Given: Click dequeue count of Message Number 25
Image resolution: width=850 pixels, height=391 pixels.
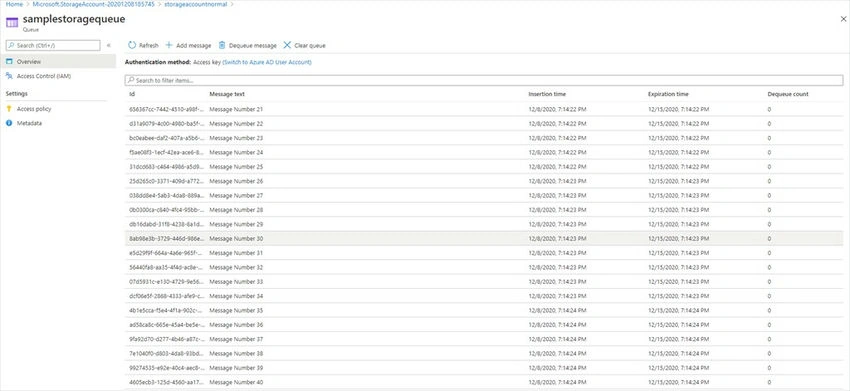Looking at the screenshot, I should pos(769,166).
